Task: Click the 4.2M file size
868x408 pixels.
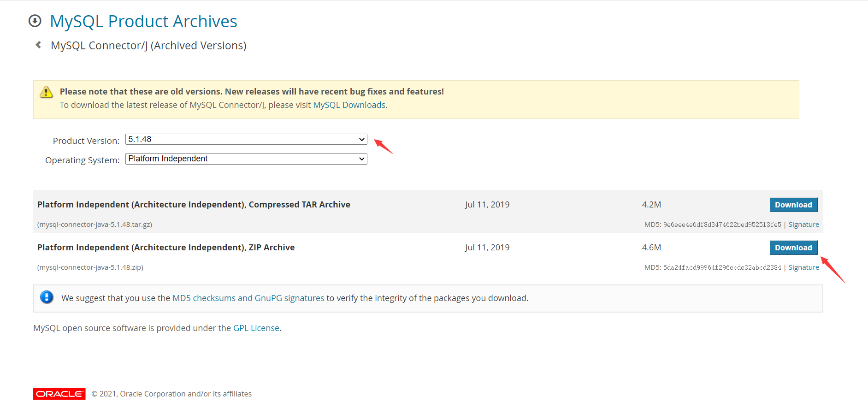Action: (x=651, y=204)
